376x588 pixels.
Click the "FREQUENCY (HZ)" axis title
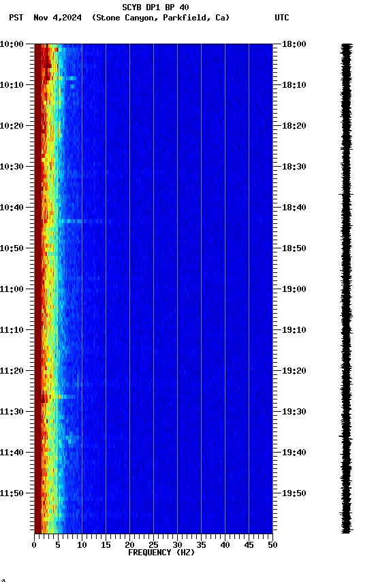pos(161,553)
